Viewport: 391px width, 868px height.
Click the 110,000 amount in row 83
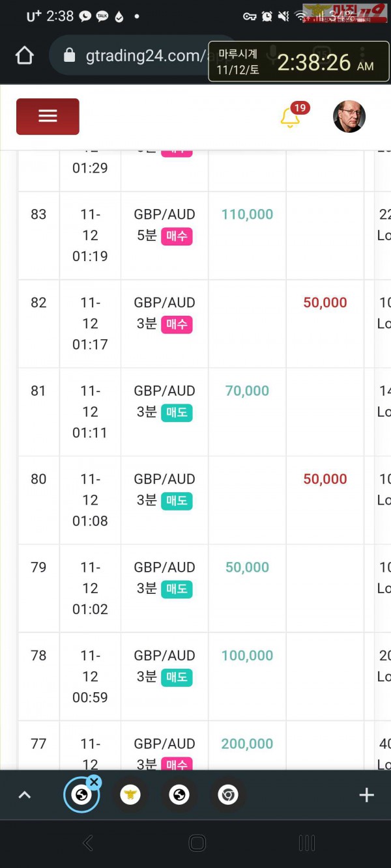[247, 214]
